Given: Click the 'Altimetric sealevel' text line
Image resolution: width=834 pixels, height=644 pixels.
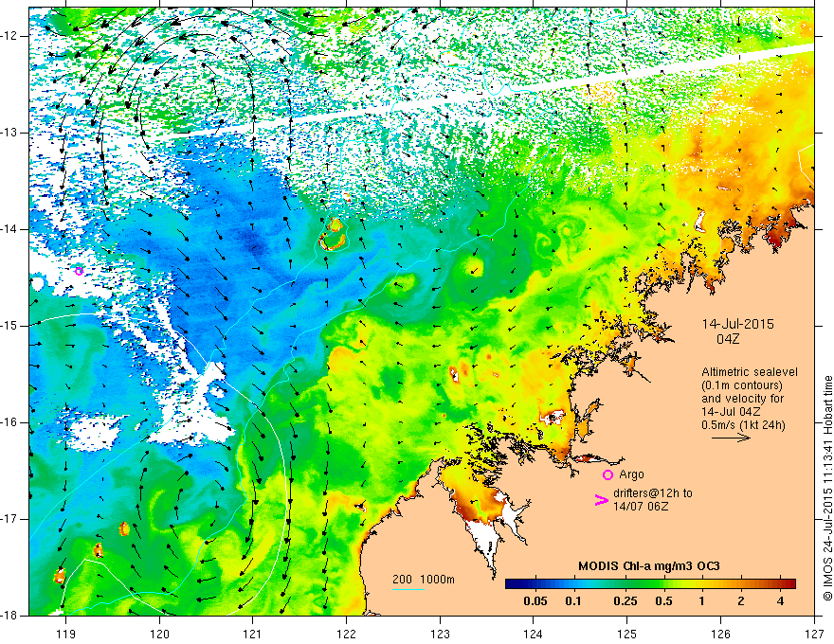Looking at the screenshot, I should tap(750, 372).
